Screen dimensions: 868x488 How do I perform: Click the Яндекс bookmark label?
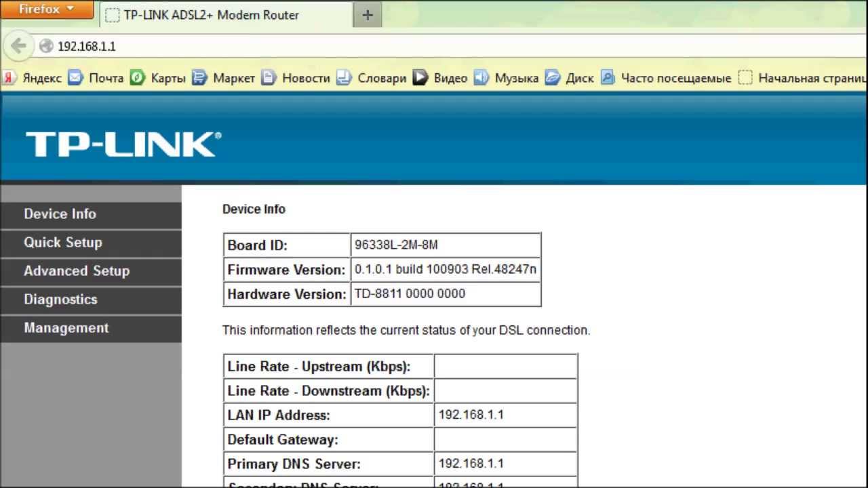tap(42, 78)
